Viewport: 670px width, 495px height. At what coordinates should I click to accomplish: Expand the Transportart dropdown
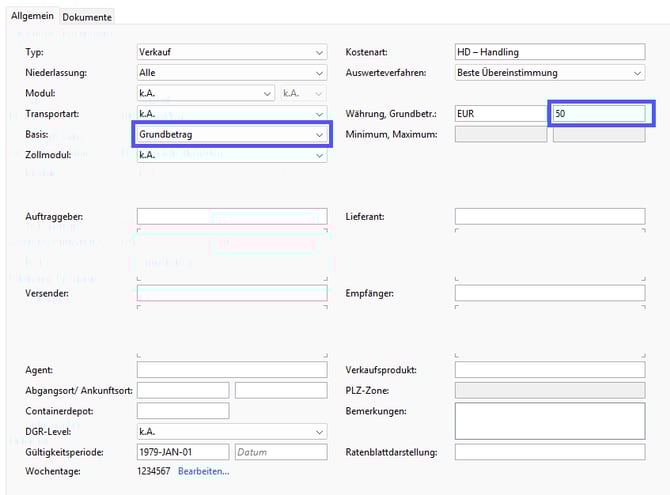(231, 114)
